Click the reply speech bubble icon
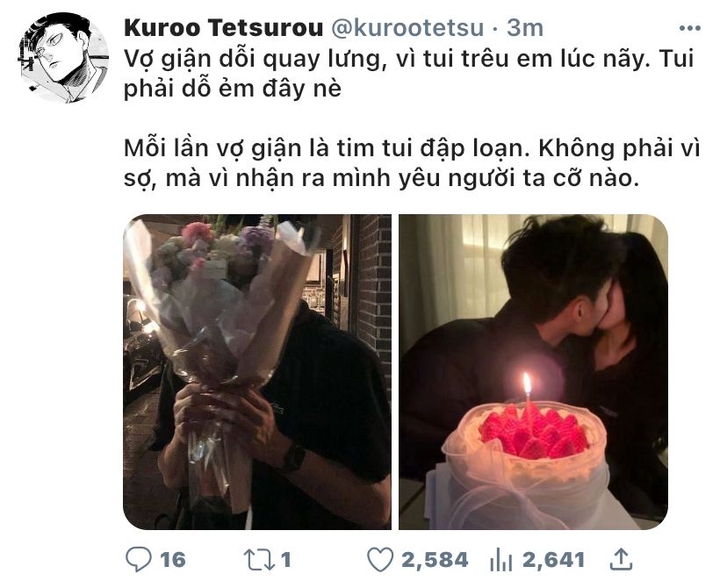Image resolution: width=727 pixels, height=588 pixels. point(139,559)
